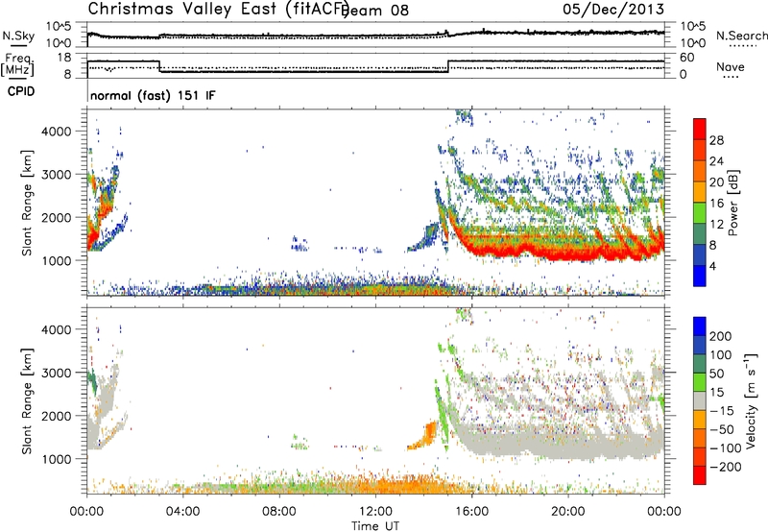Viewport: 768px width, 532px height.
Task: Click 'Slant Range [km]' label of velocity panel
Action: point(27,400)
